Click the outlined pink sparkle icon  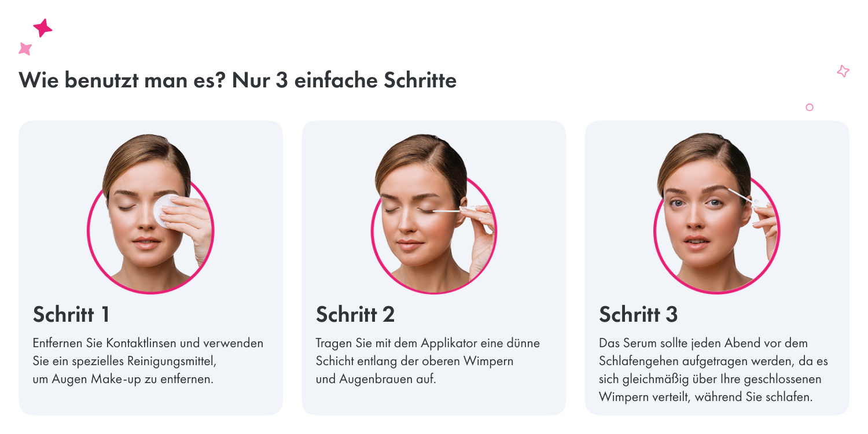(x=843, y=71)
